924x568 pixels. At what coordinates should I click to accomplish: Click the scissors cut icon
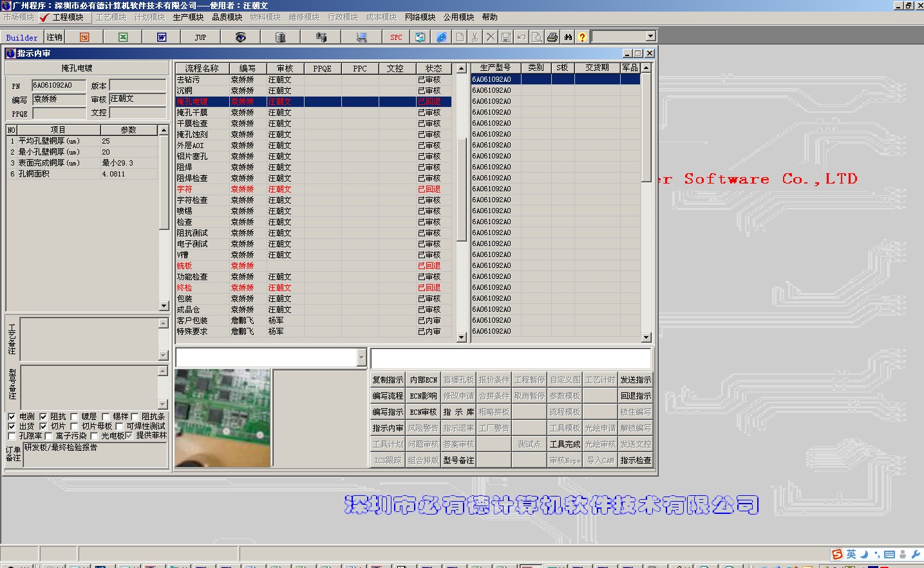tap(475, 37)
